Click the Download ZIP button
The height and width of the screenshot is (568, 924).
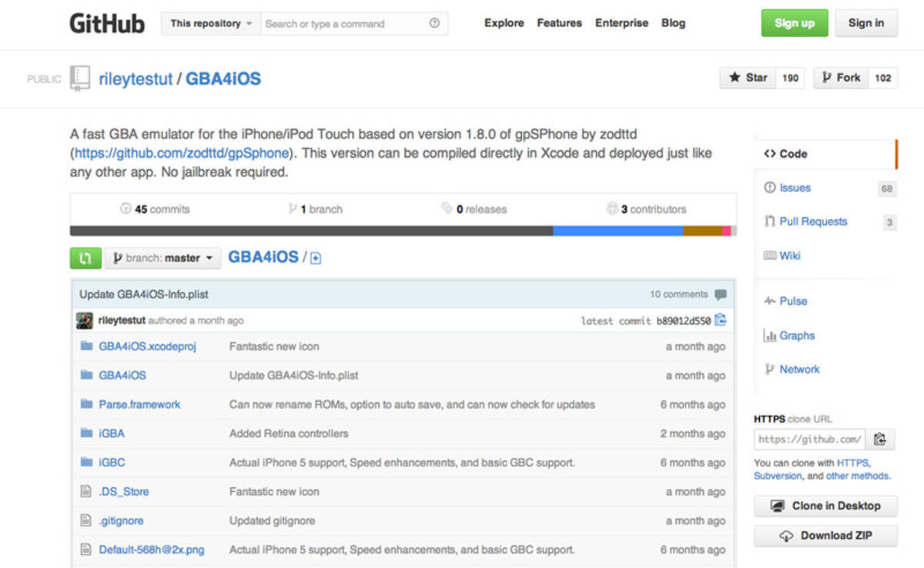coord(825,536)
